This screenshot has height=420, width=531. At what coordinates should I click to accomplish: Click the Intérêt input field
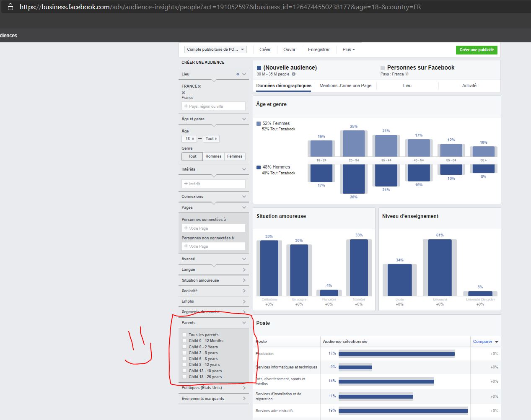(214, 184)
